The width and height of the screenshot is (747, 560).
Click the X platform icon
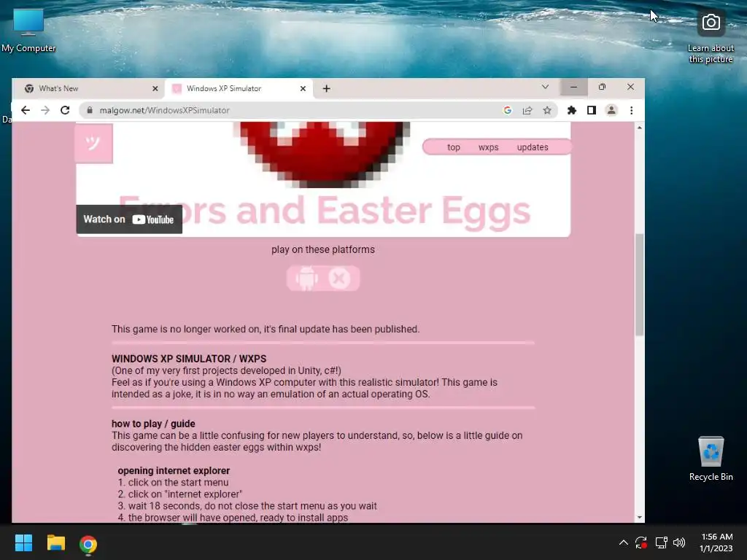tap(339, 278)
